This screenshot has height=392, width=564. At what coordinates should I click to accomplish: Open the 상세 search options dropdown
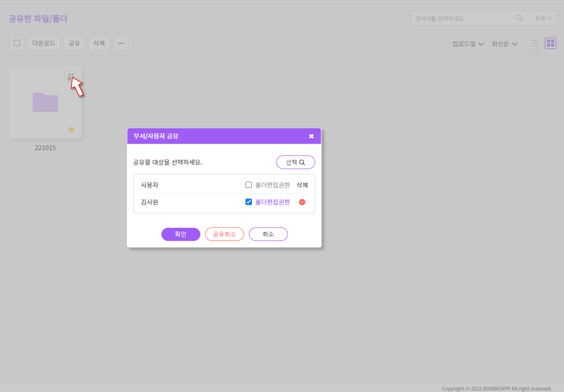543,18
